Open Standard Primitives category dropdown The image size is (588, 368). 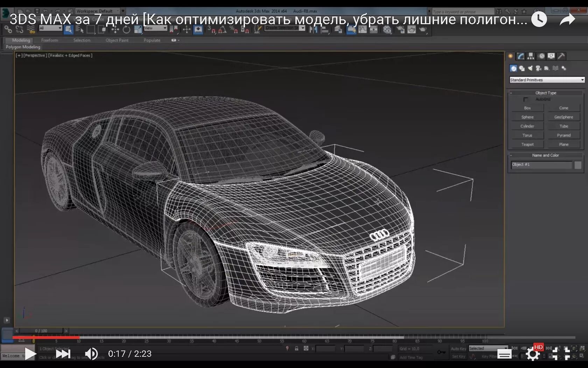click(x=547, y=80)
